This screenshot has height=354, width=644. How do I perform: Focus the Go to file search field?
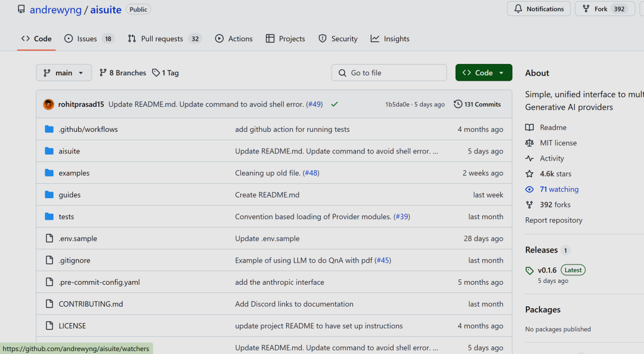(x=389, y=73)
